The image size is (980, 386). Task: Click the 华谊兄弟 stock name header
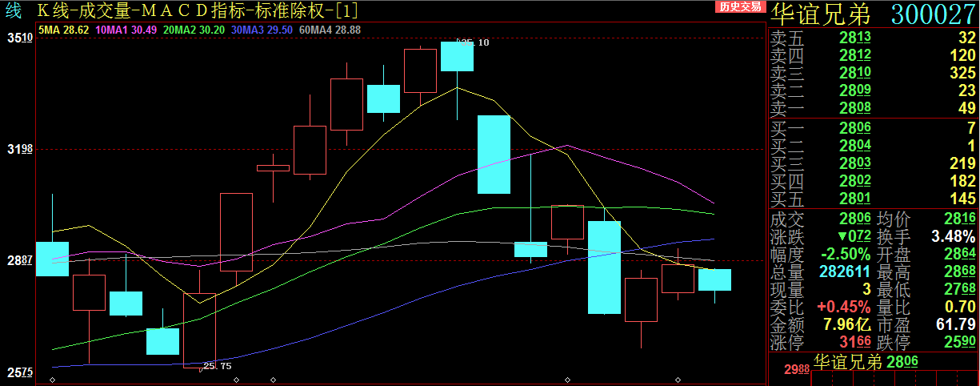pyautogui.click(x=817, y=14)
